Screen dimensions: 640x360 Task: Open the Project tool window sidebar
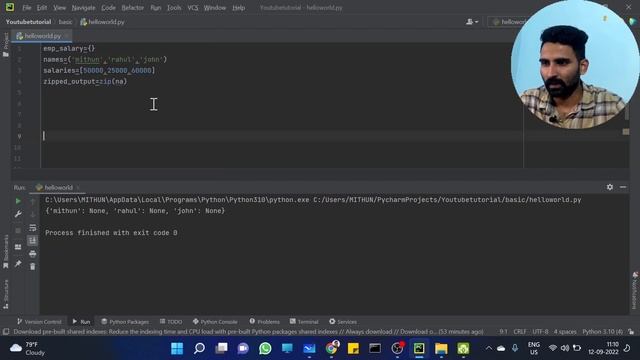coord(6,44)
